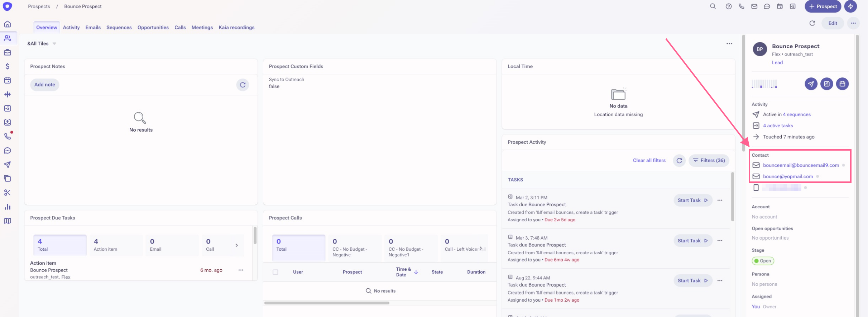Open ellipsis menu for Bounce Prospect action item
This screenshot has width=868, height=317.
[x=241, y=270]
